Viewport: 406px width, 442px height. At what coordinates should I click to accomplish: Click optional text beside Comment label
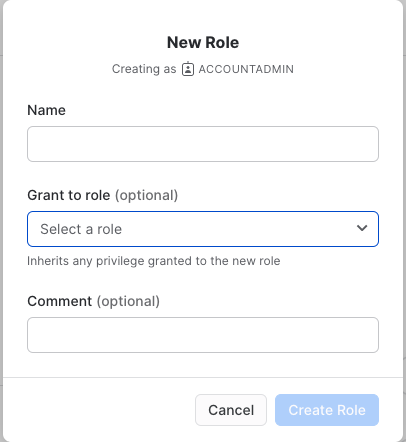(128, 302)
